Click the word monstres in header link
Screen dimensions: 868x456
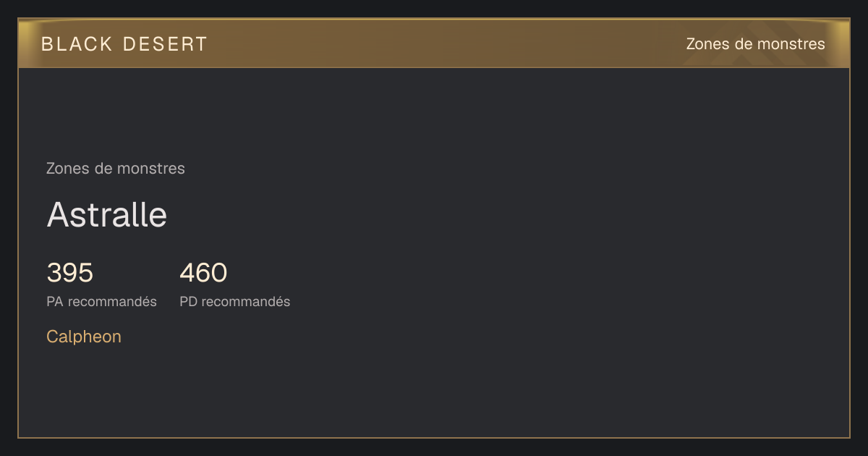791,44
